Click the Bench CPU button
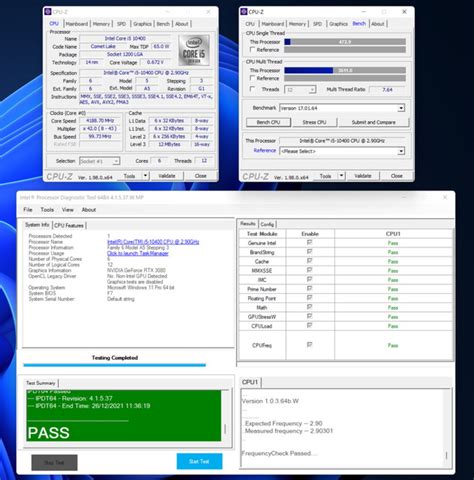The height and width of the screenshot is (480, 474). coord(268,122)
